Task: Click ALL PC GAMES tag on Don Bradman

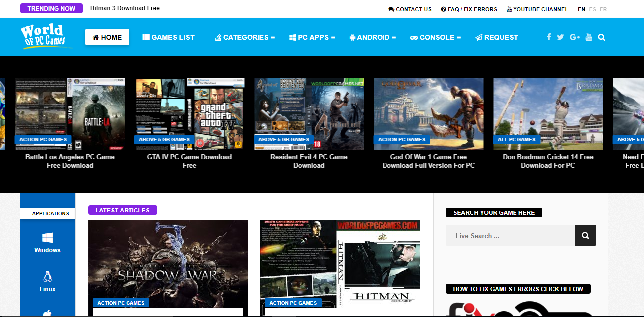Action: click(516, 140)
